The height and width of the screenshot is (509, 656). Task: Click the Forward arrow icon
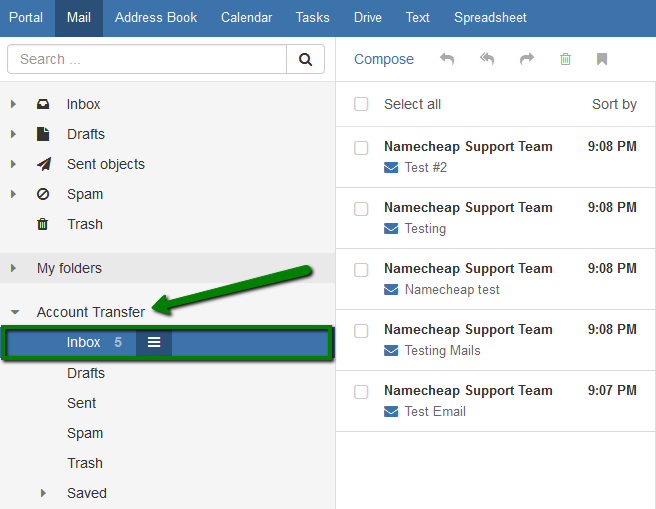click(x=527, y=59)
